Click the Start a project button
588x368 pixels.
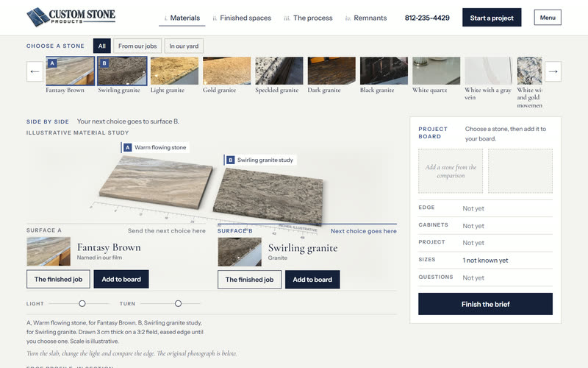492,18
